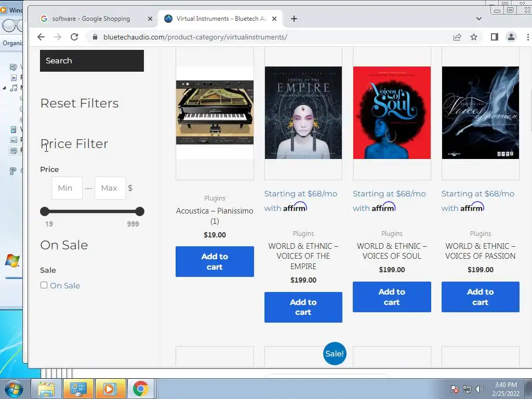Click Affirm offer under Voices of Passion
Image resolution: width=532 pixels, height=399 pixels.
point(478,201)
